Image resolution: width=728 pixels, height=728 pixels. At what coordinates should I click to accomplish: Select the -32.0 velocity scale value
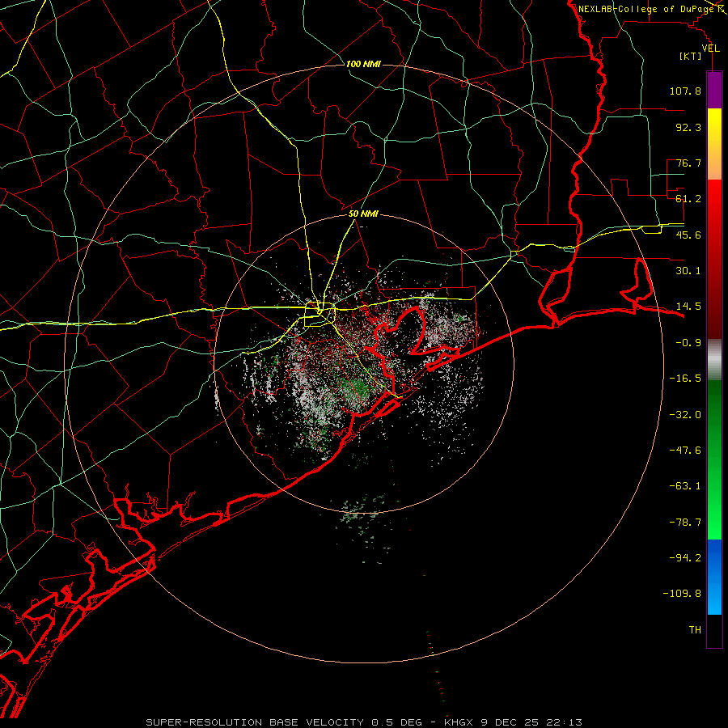685,415
